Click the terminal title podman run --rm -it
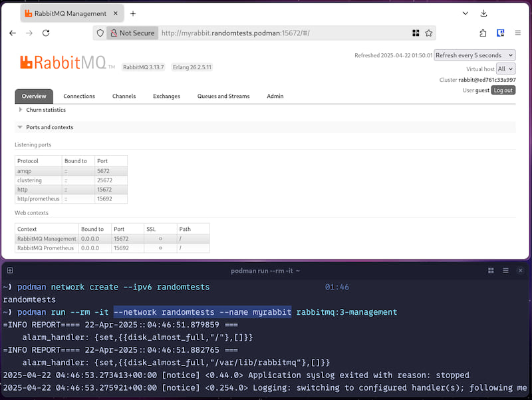This screenshot has width=532, height=400. [x=265, y=271]
